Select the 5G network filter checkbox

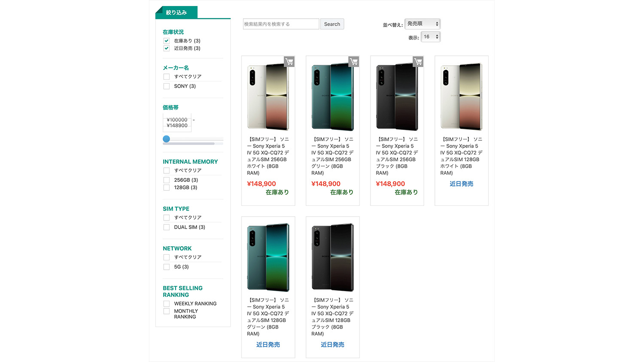(167, 267)
